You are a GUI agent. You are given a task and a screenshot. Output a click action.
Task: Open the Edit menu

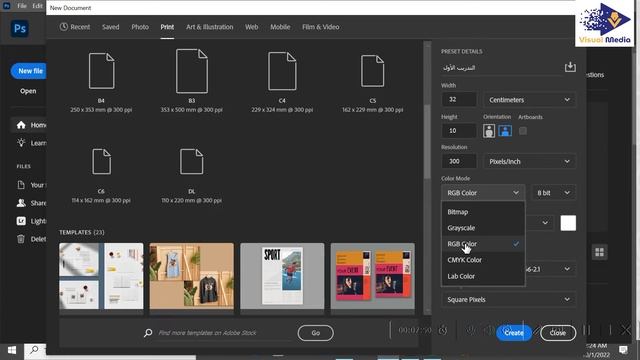tap(38, 6)
